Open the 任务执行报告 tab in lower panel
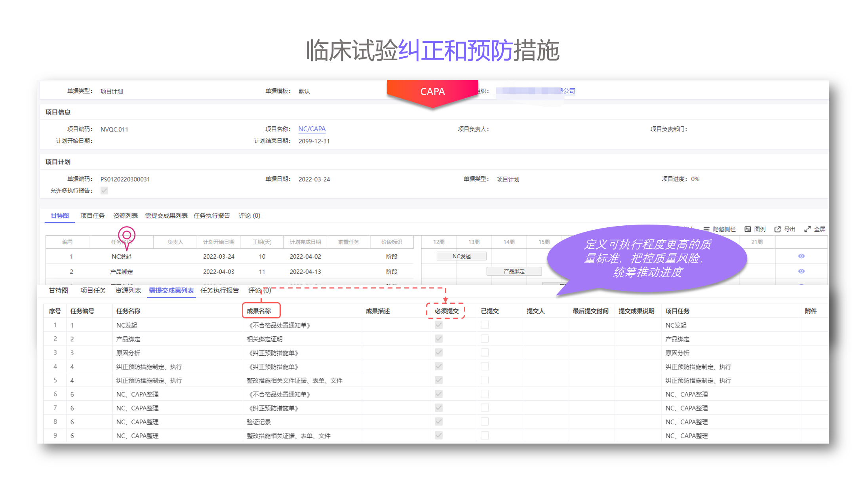 coord(220,290)
